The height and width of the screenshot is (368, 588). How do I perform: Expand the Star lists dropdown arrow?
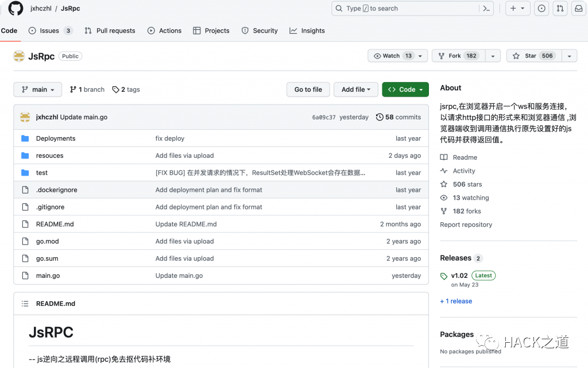tap(569, 56)
